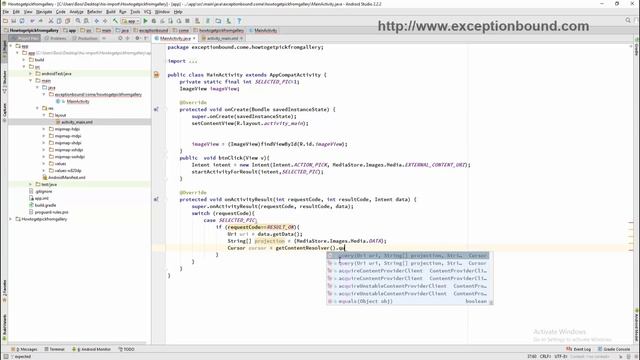Click the Stop app toolbar icon
640x360 pixels.
[187, 21]
